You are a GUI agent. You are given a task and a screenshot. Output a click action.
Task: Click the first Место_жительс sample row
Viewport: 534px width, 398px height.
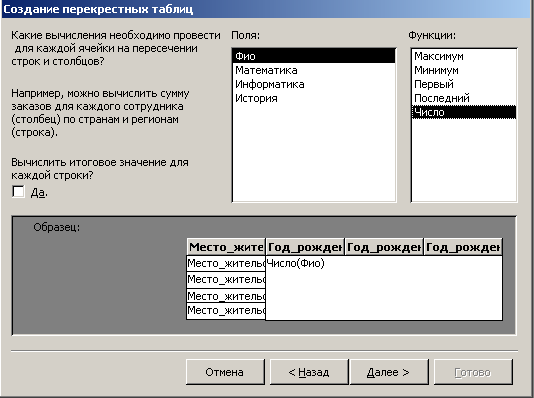point(226,263)
